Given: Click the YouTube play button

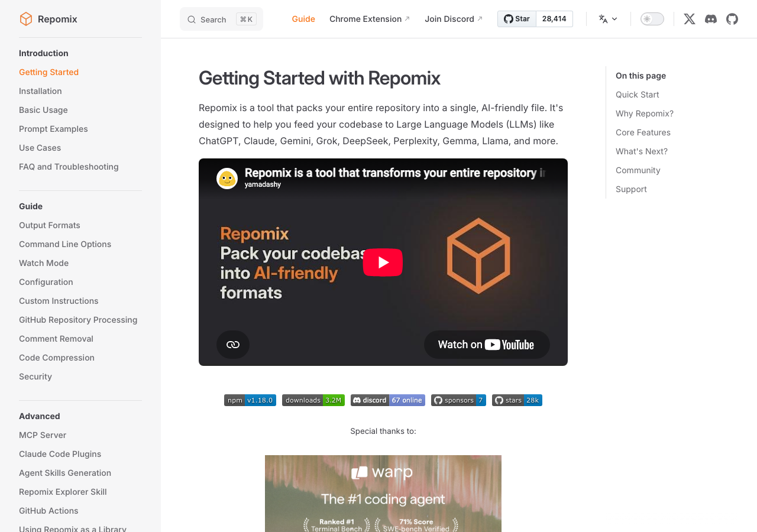Looking at the screenshot, I should coord(383,262).
